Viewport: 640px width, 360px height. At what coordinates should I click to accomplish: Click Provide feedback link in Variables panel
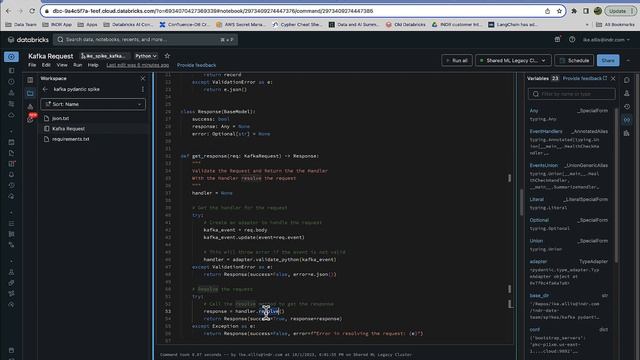(584, 78)
